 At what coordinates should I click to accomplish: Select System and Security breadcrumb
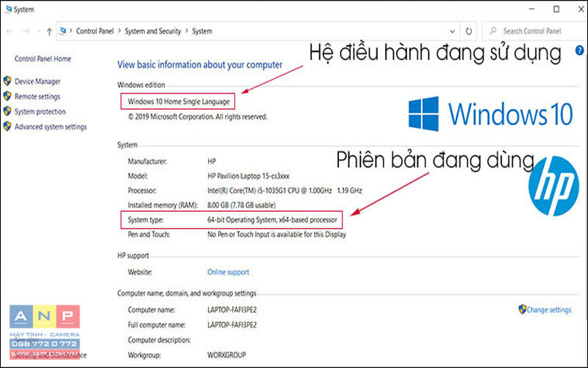pyautogui.click(x=153, y=31)
